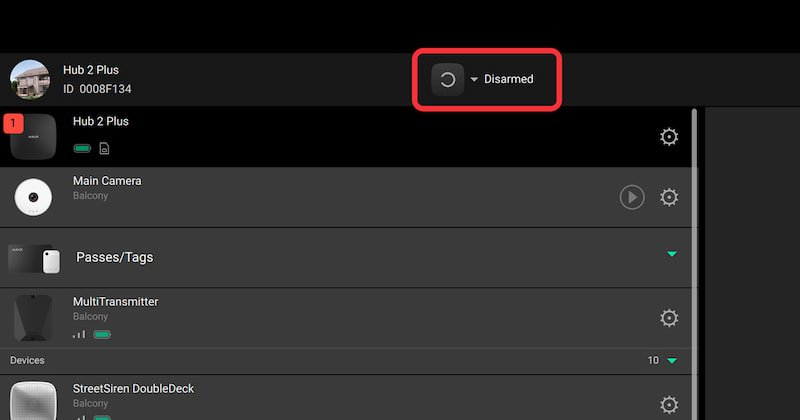Click the MultiTransmitter battery indicator

[x=102, y=335]
